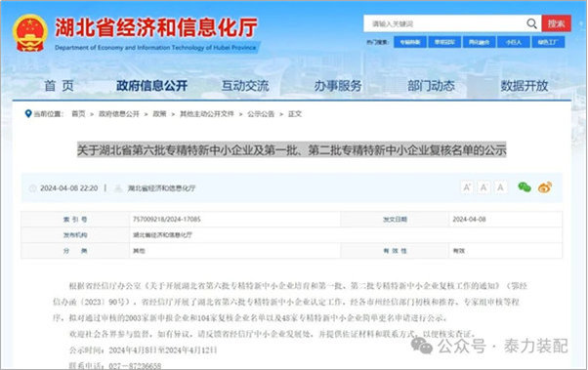
Task: Click the highlighted article title about 专精特新中小企业
Action: tap(292, 149)
